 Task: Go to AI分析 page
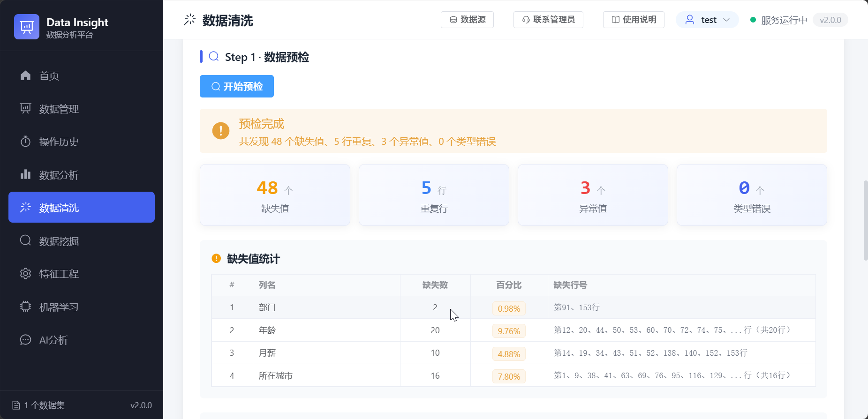pos(82,340)
